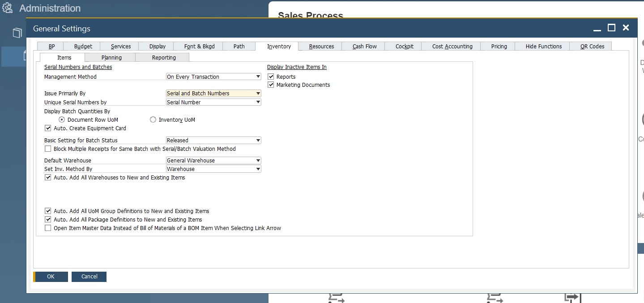Open the Default Warehouse dropdown
Image resolution: width=644 pixels, height=303 pixels.
coord(258,161)
